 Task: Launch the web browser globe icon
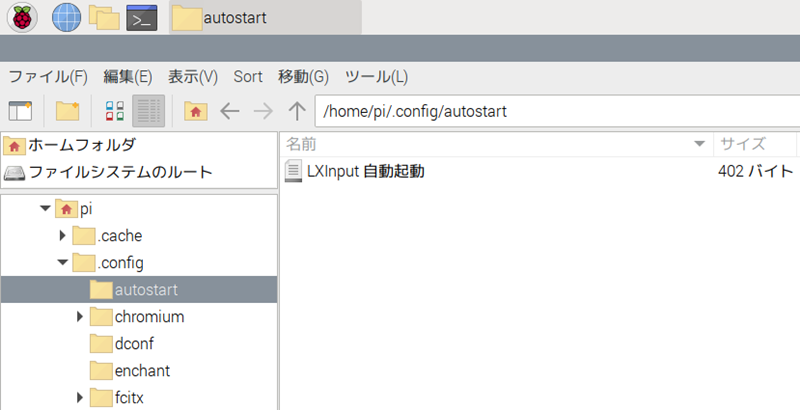tap(66, 17)
